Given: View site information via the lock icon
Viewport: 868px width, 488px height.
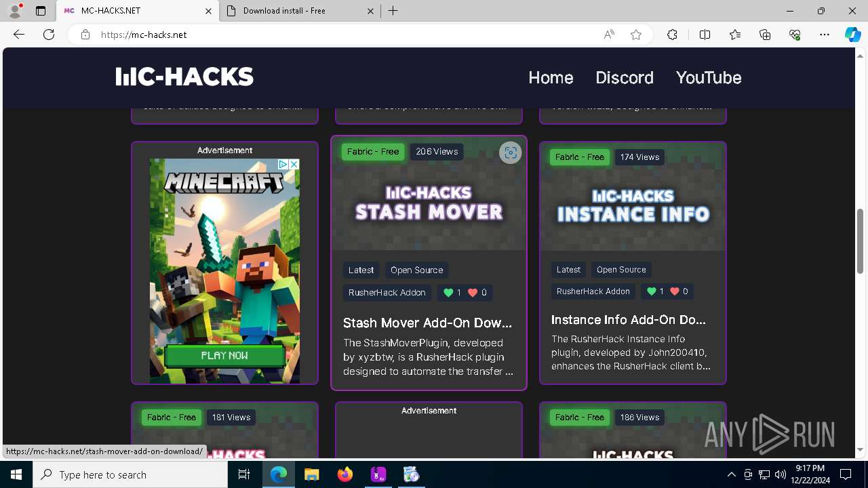Looking at the screenshot, I should coord(85,35).
